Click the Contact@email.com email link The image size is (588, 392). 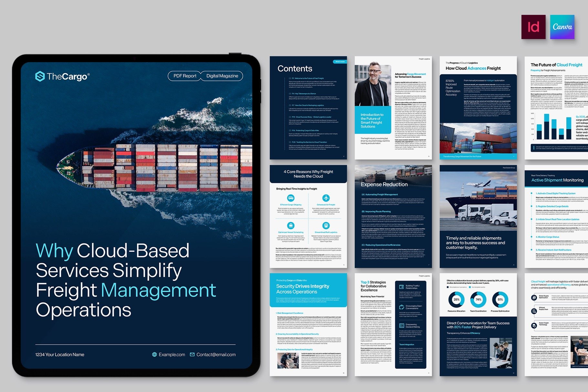[216, 355]
